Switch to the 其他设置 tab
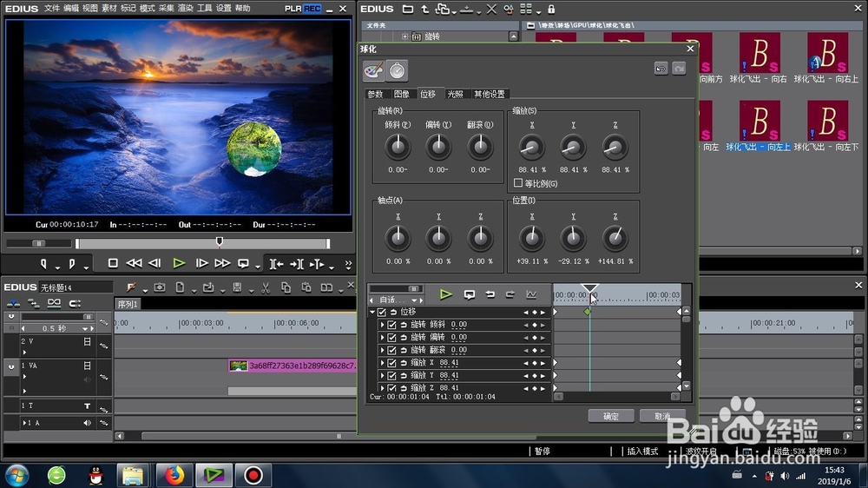Viewport: 868px width, 488px height. [490, 94]
